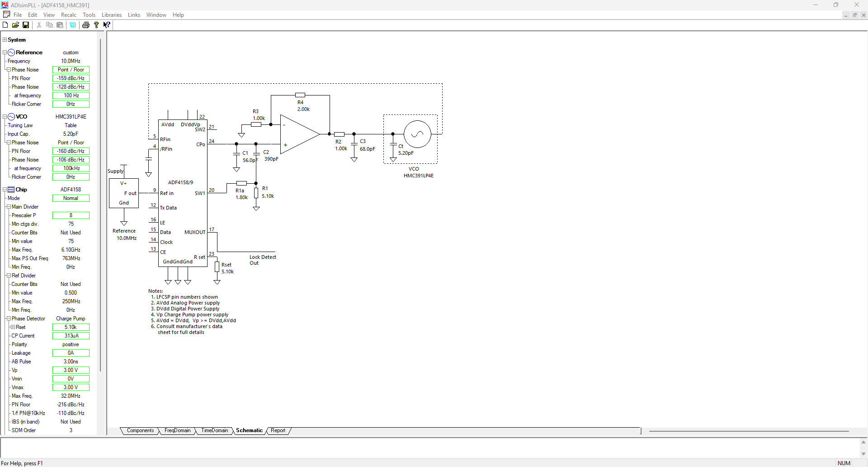Edit the -128 dBc/Hz Phase Noise value
The width and height of the screenshot is (868, 467).
pos(71,87)
